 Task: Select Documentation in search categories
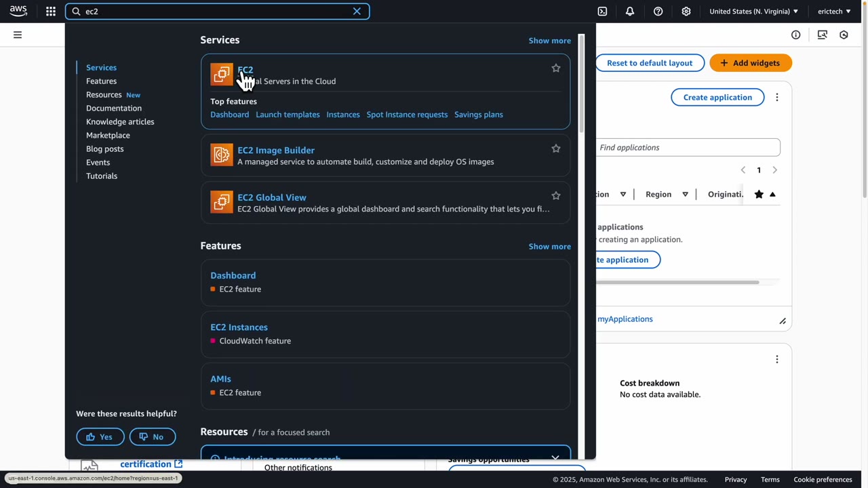(x=114, y=108)
